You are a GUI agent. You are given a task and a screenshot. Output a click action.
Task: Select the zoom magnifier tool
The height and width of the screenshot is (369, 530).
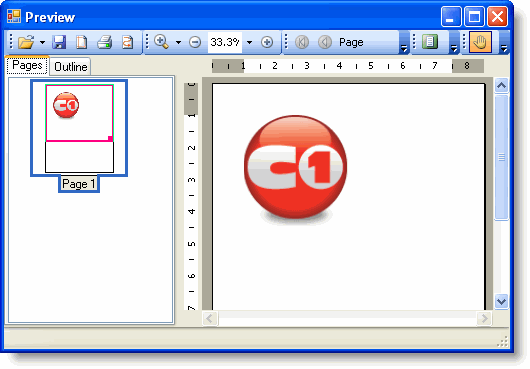coord(162,42)
